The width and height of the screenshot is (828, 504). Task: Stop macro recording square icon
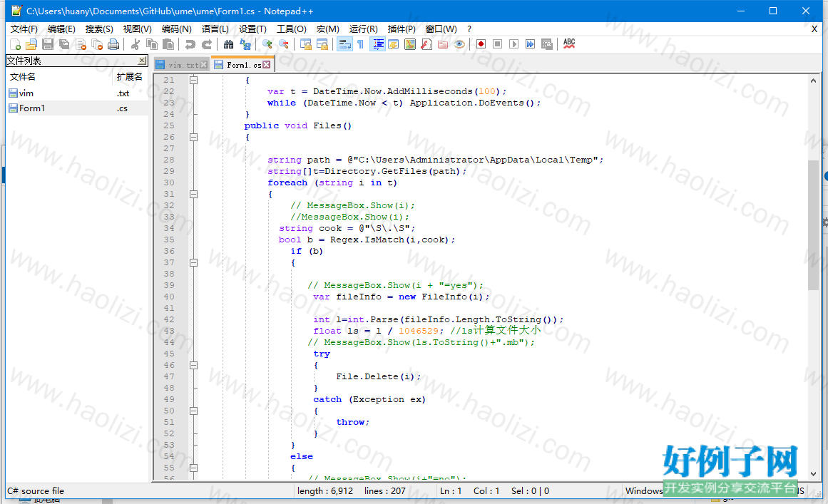coord(497,44)
